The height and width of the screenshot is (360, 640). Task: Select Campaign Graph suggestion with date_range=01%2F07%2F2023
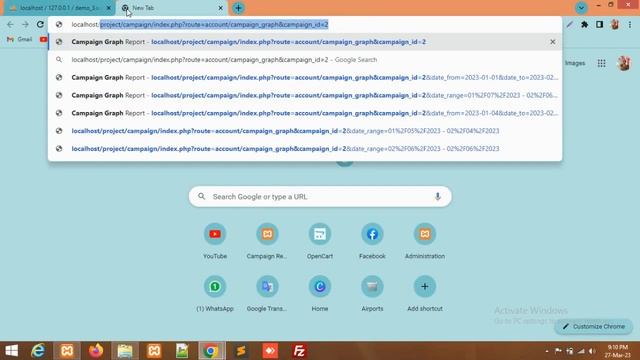click(305, 95)
